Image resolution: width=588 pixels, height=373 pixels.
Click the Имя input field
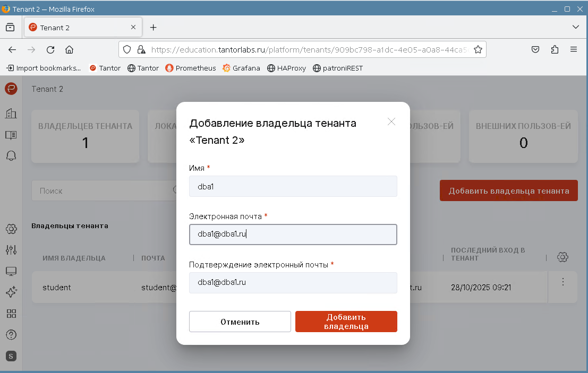click(x=293, y=186)
